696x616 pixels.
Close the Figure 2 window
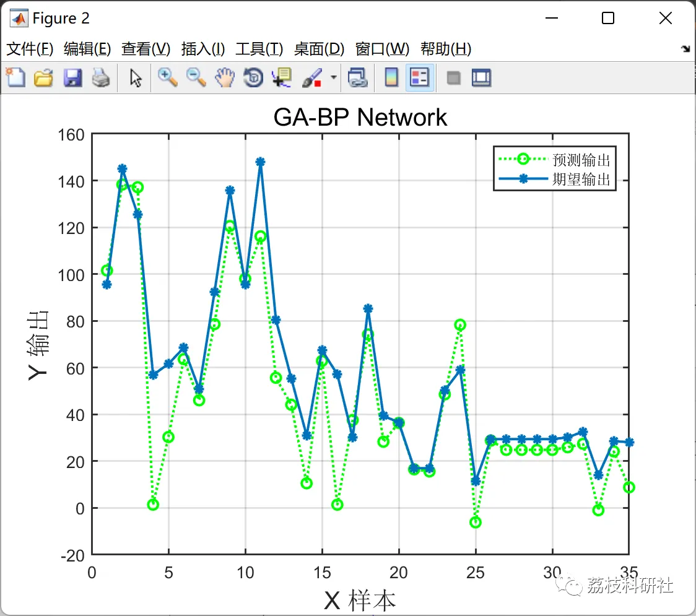(x=666, y=18)
